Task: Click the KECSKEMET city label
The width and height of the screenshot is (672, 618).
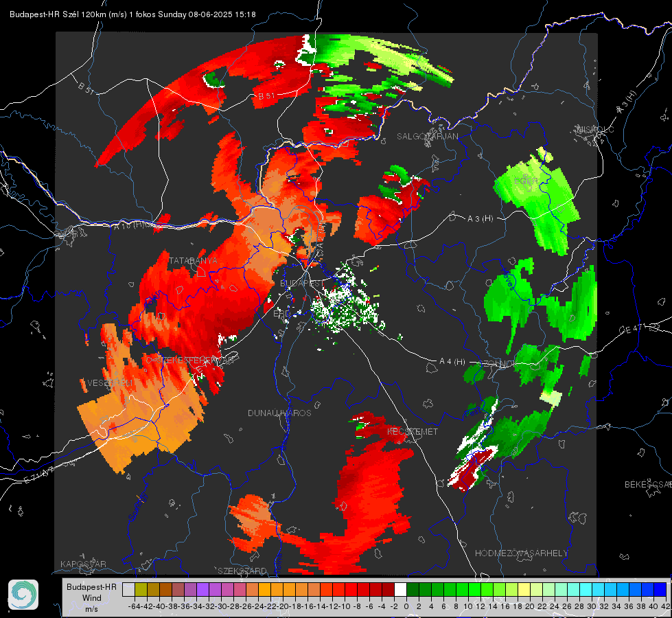Action: pyautogui.click(x=413, y=431)
